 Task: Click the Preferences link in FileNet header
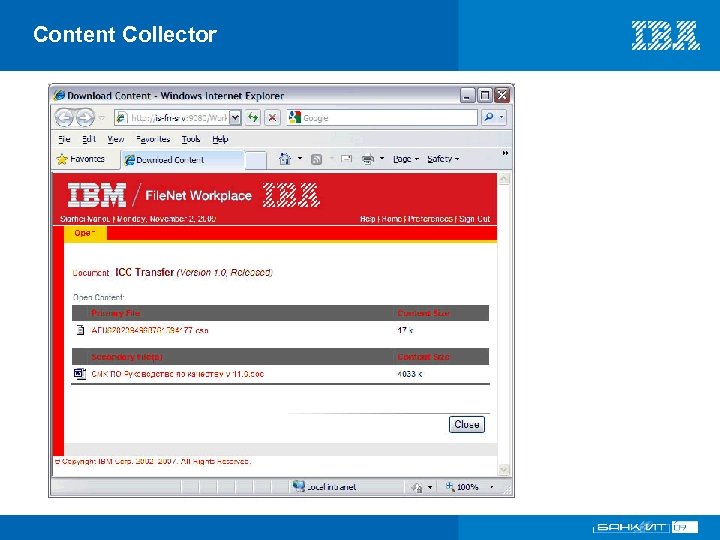430,219
